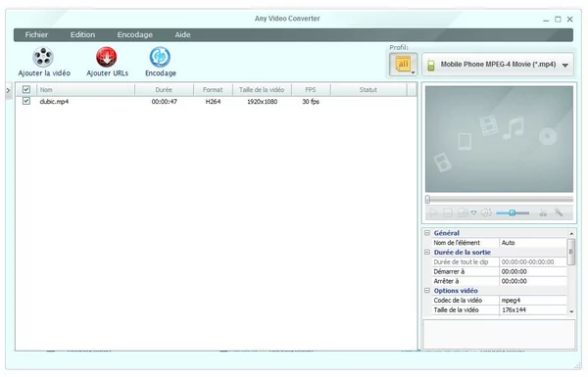588x377 pixels.
Task: Click the properties panel scrollbar thumb
Action: click(x=571, y=252)
